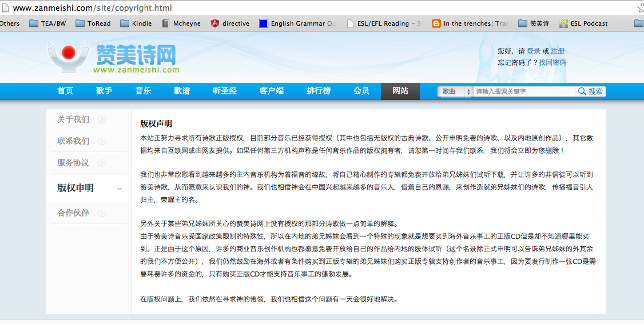Open 服务协议 in the sidebar
The image size is (644, 324).
click(x=73, y=163)
